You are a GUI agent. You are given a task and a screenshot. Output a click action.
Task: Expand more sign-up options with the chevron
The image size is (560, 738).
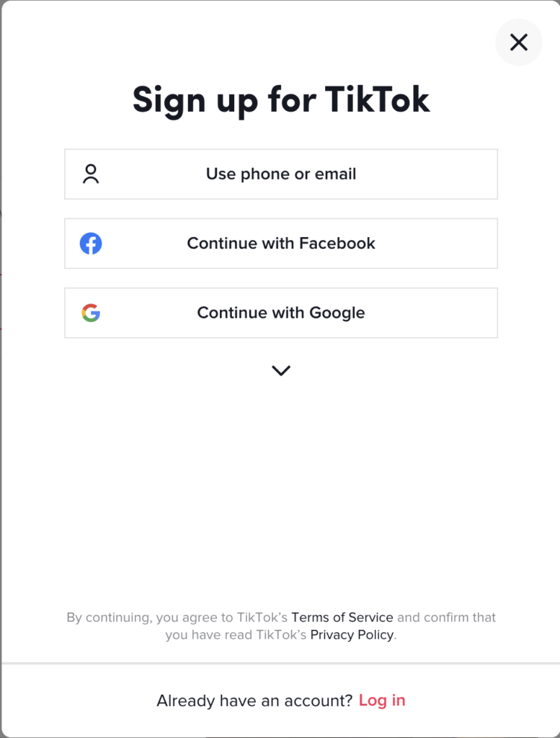[x=280, y=370]
